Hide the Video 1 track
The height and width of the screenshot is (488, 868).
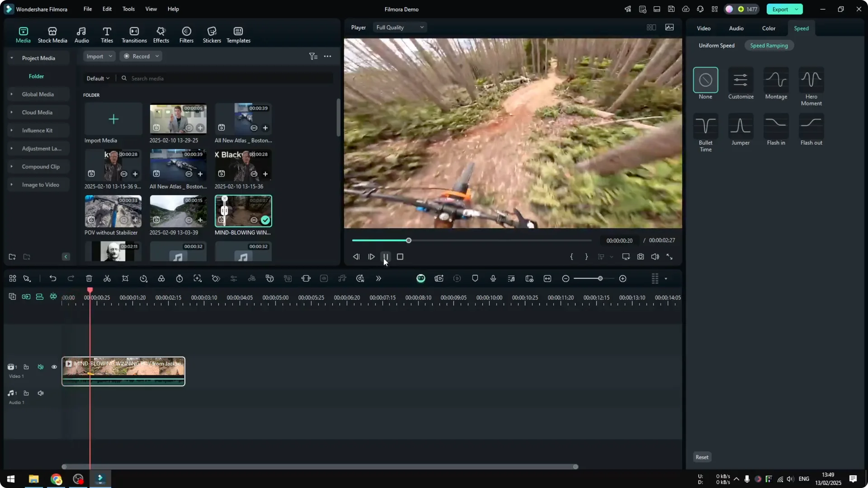[x=54, y=367]
